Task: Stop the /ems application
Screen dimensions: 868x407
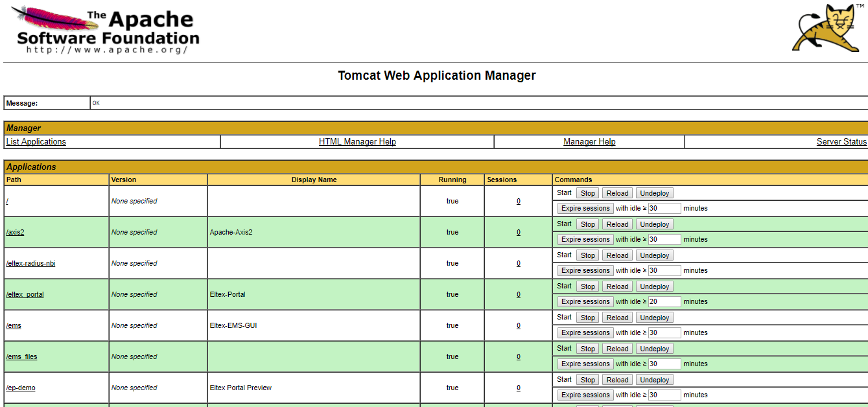Action: [588, 318]
